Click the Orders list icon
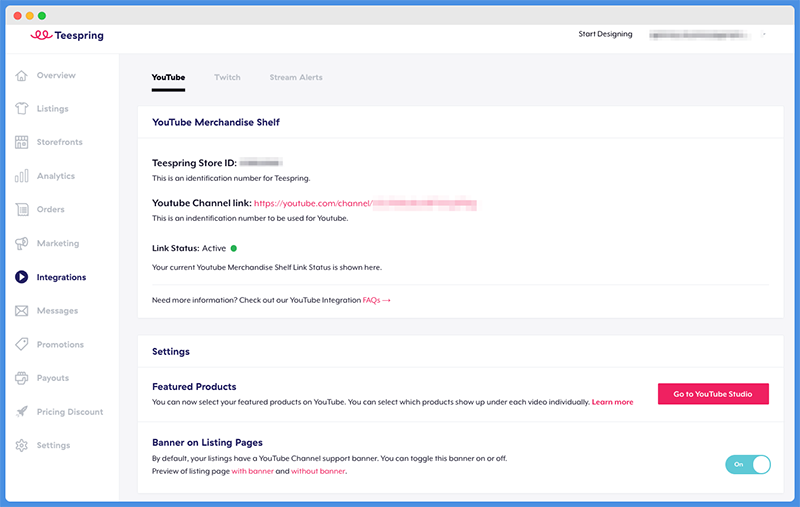This screenshot has width=800, height=507. [21, 210]
